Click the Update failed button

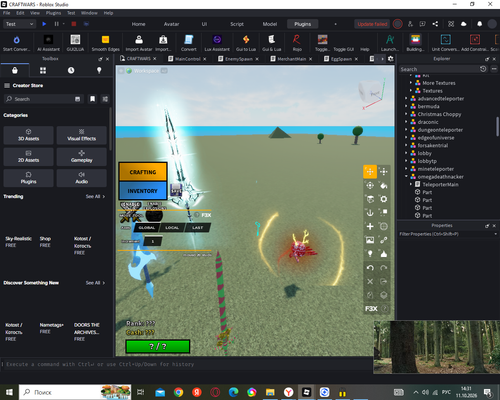pos(372,24)
